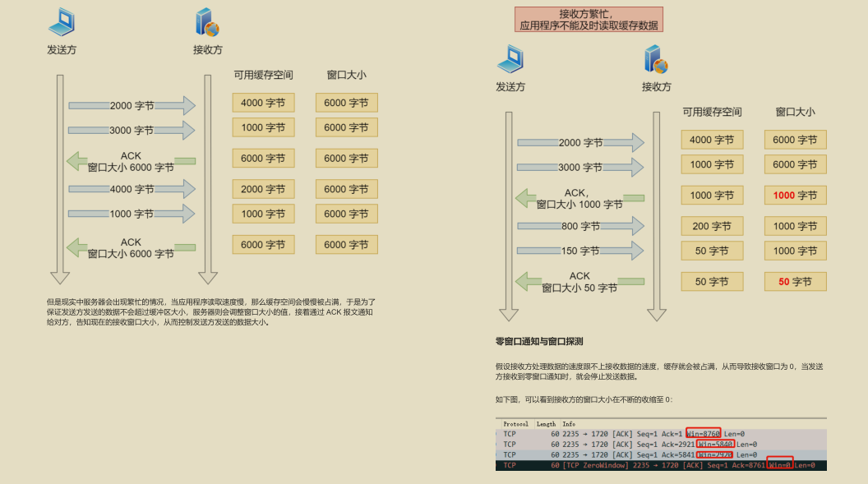Click the receiver server icon in the right diagram

tap(657, 59)
